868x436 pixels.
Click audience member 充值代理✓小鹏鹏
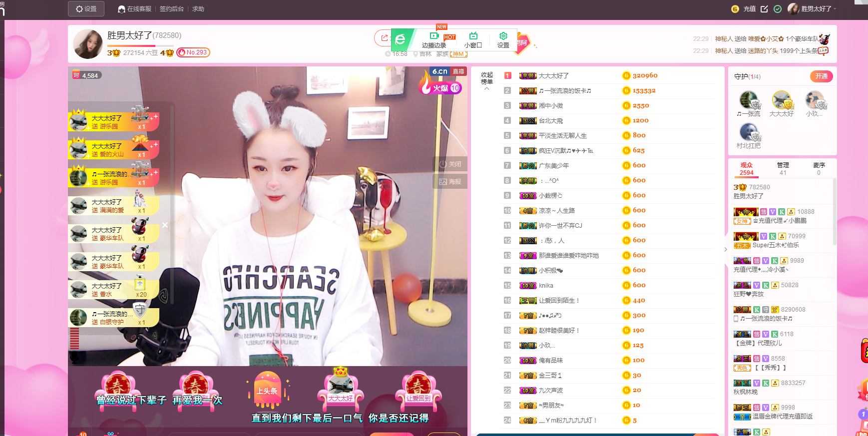click(780, 221)
